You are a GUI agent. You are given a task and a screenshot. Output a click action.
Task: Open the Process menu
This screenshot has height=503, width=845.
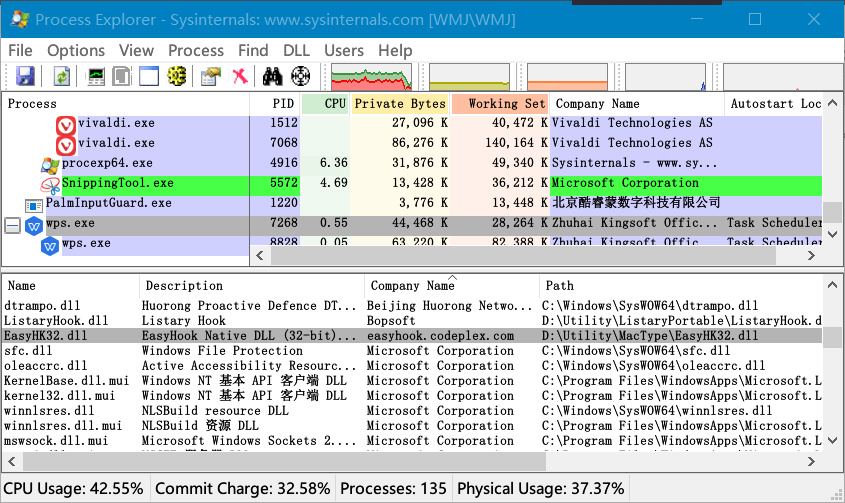pyautogui.click(x=196, y=50)
